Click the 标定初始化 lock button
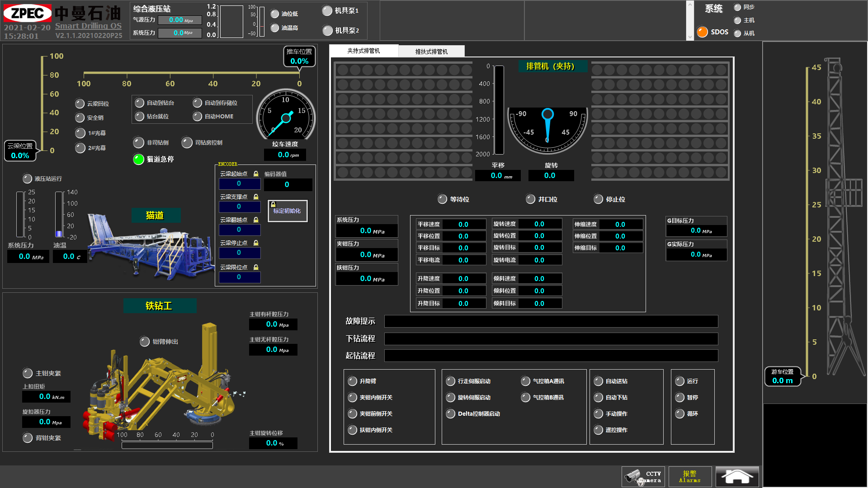Viewport: 868px width, 488px height. 288,211
